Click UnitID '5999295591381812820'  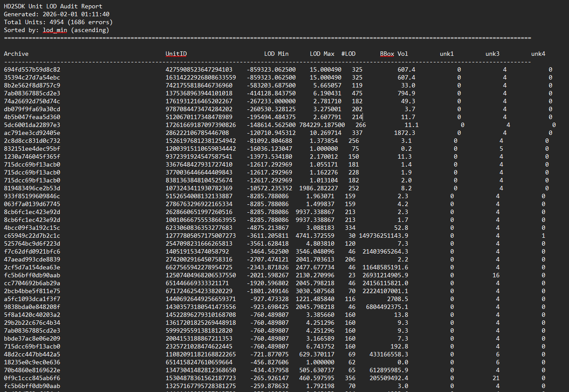tap(199, 331)
